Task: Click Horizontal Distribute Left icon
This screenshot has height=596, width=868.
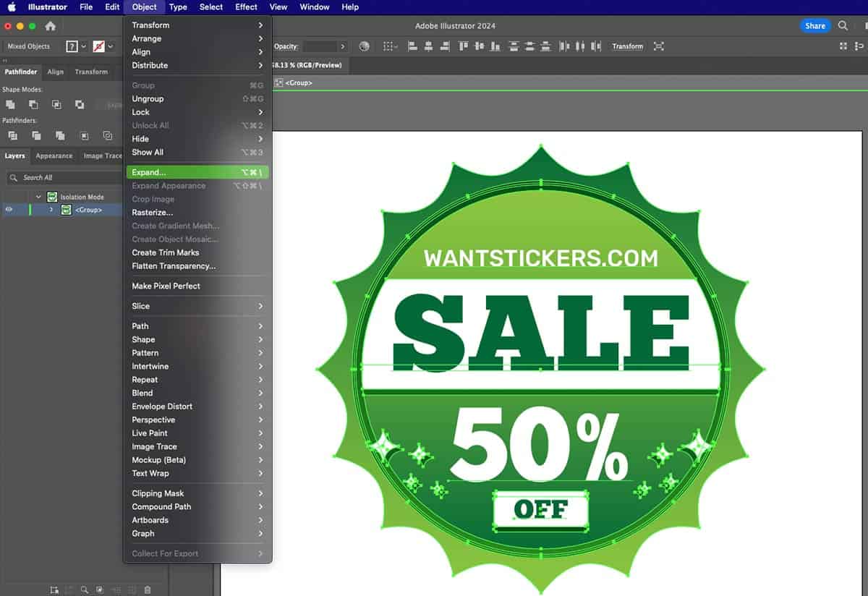Action: pos(565,46)
